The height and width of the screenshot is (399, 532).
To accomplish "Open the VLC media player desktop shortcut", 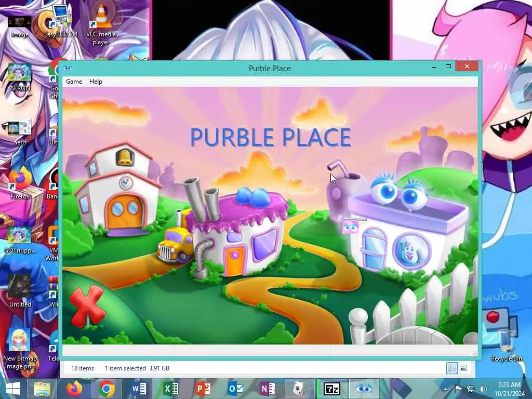I will pos(101,24).
